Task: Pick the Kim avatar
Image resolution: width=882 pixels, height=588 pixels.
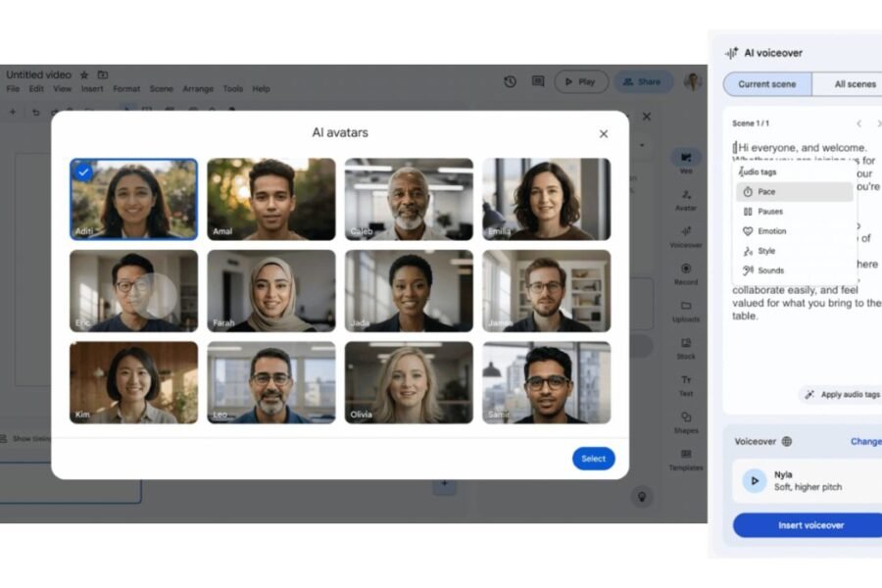Action: coord(133,382)
